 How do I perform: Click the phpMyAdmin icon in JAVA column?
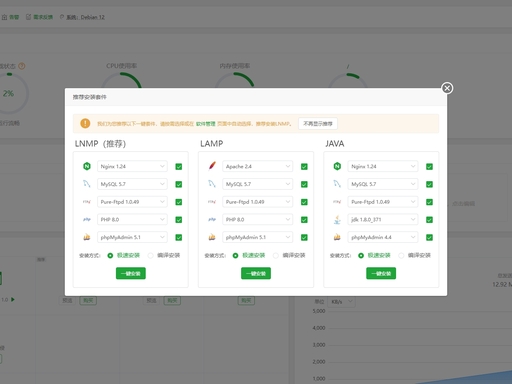tap(337, 237)
